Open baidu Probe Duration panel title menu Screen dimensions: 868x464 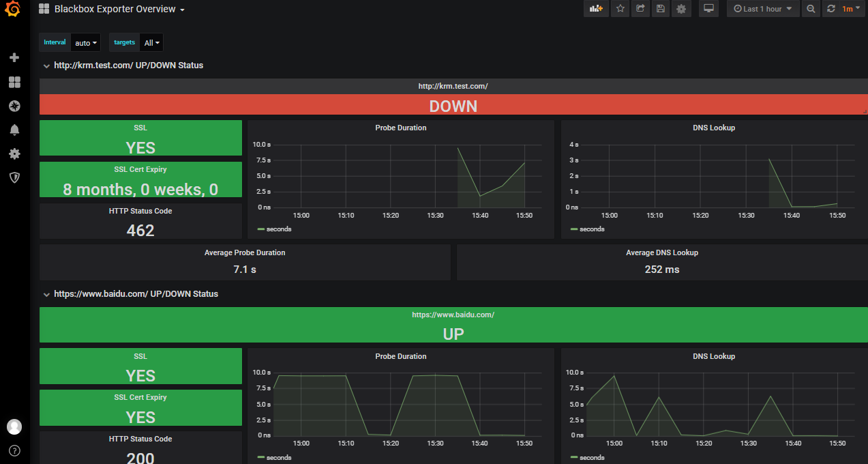401,356
